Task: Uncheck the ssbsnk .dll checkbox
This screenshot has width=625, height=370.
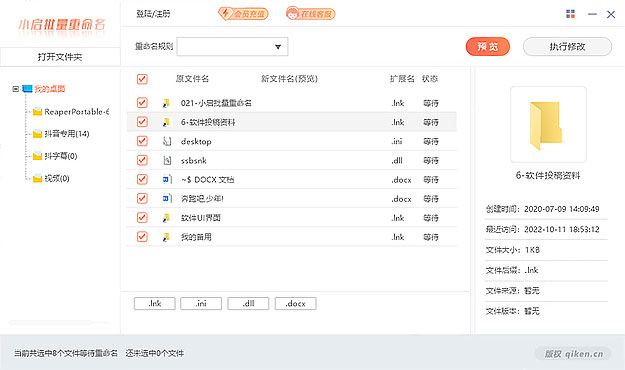Action: pyautogui.click(x=142, y=160)
